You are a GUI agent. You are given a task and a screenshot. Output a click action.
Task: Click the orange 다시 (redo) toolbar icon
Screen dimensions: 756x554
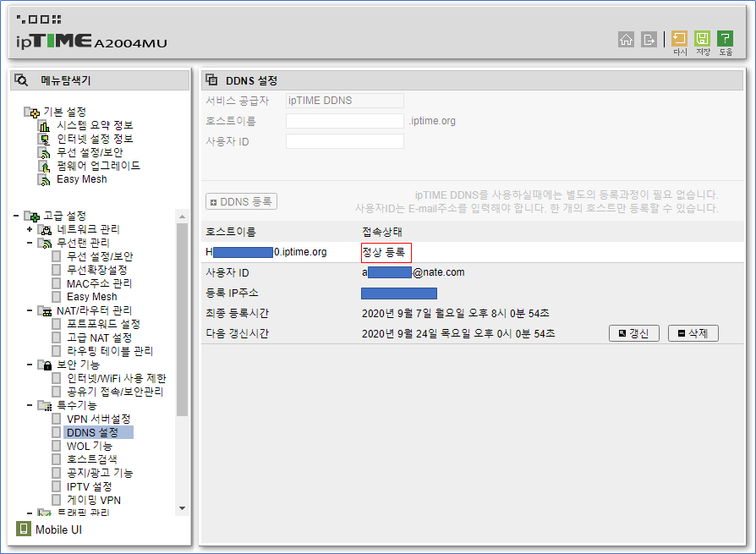pyautogui.click(x=679, y=40)
